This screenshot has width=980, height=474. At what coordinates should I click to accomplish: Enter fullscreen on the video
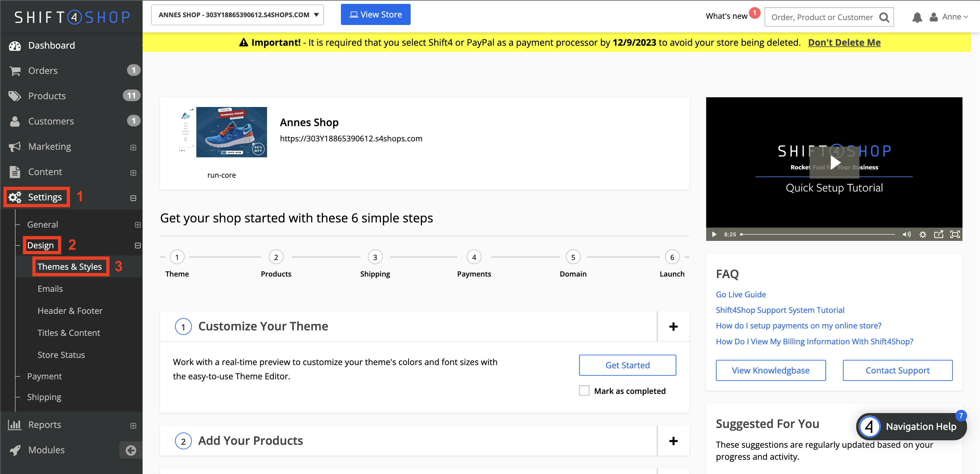pos(955,234)
